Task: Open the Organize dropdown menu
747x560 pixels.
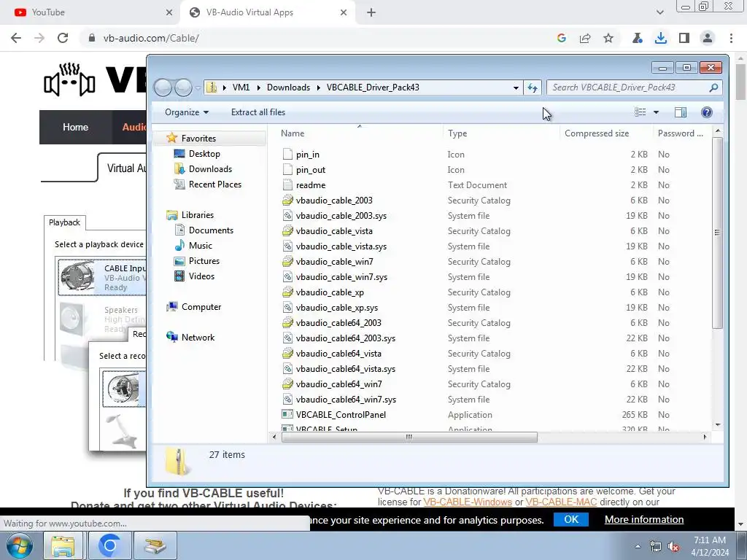Action: click(186, 112)
